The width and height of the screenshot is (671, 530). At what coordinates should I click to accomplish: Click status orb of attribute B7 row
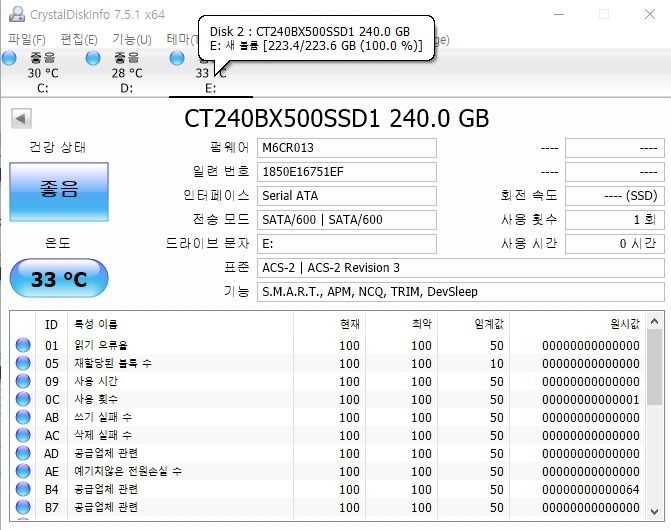coord(23,507)
